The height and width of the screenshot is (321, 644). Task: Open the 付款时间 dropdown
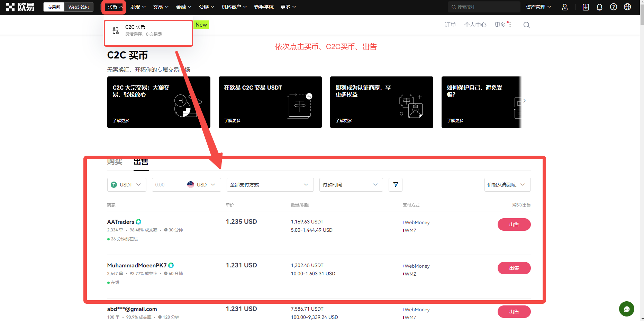click(351, 185)
